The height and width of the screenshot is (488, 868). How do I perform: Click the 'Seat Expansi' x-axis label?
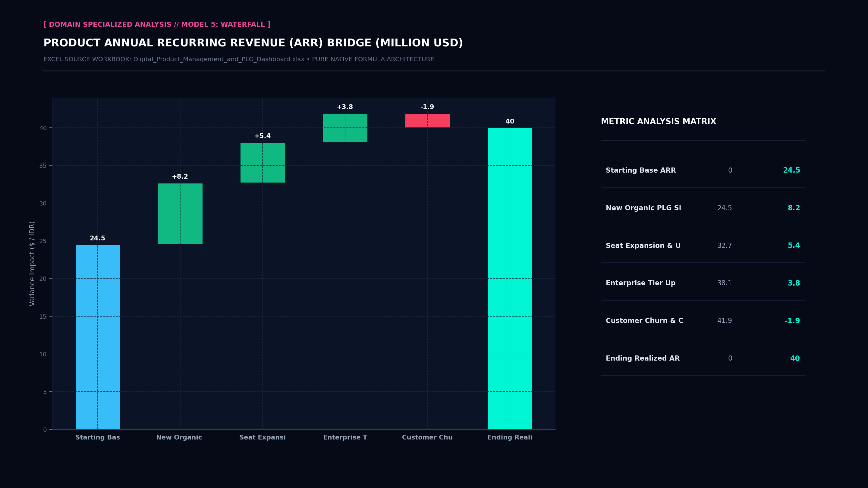263,437
